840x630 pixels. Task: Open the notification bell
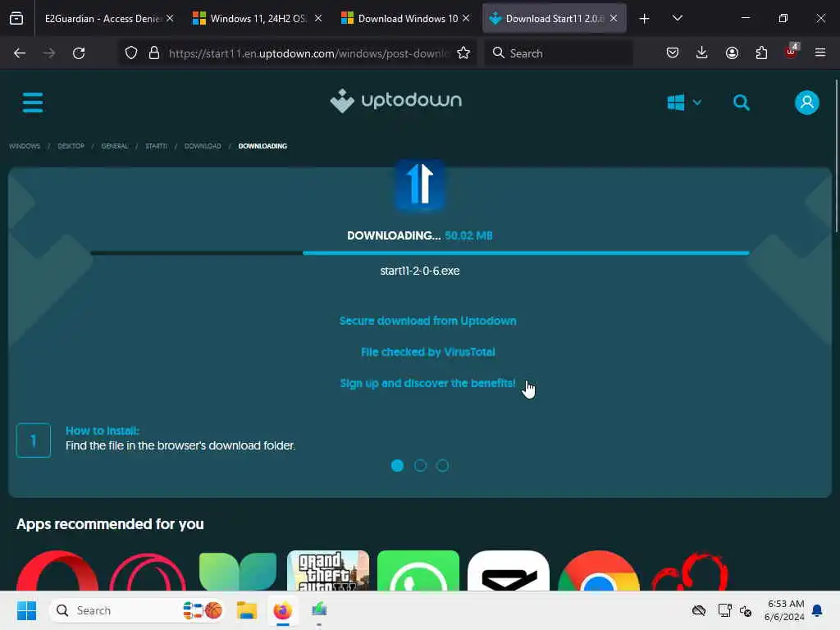818,610
